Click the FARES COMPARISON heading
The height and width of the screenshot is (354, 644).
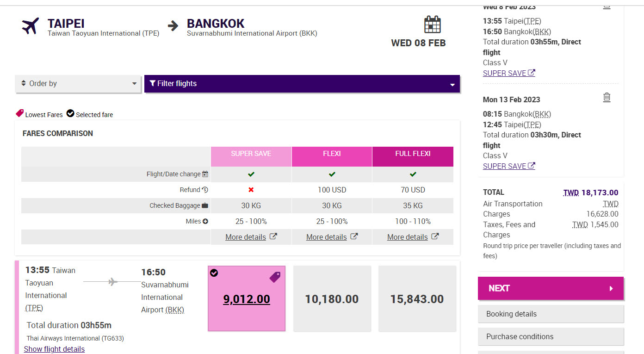click(x=58, y=133)
